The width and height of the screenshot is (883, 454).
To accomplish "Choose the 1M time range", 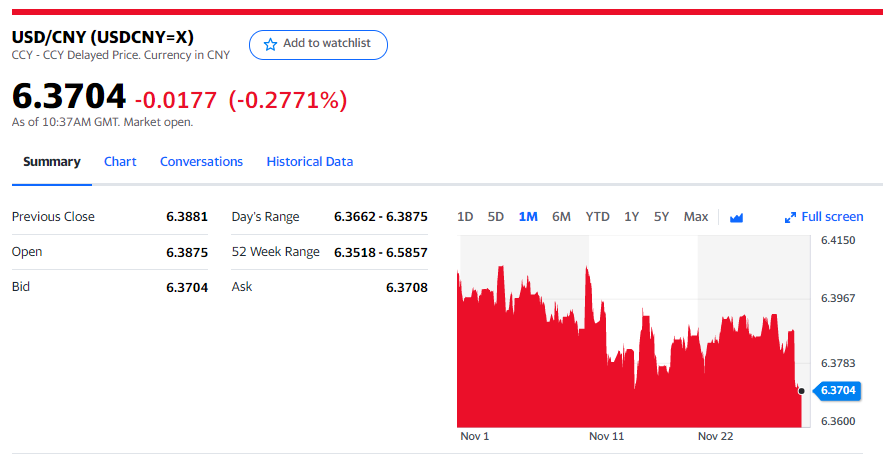I will [528, 217].
